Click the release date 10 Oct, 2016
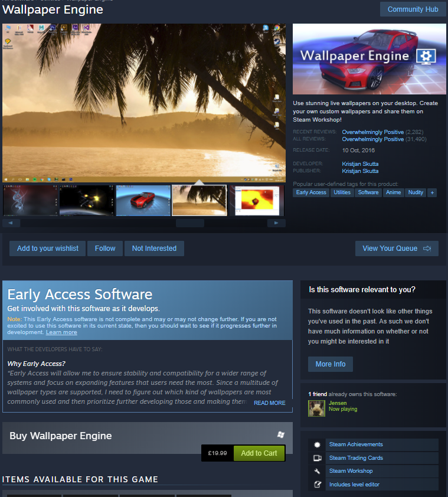The height and width of the screenshot is (497, 448). 358,151
